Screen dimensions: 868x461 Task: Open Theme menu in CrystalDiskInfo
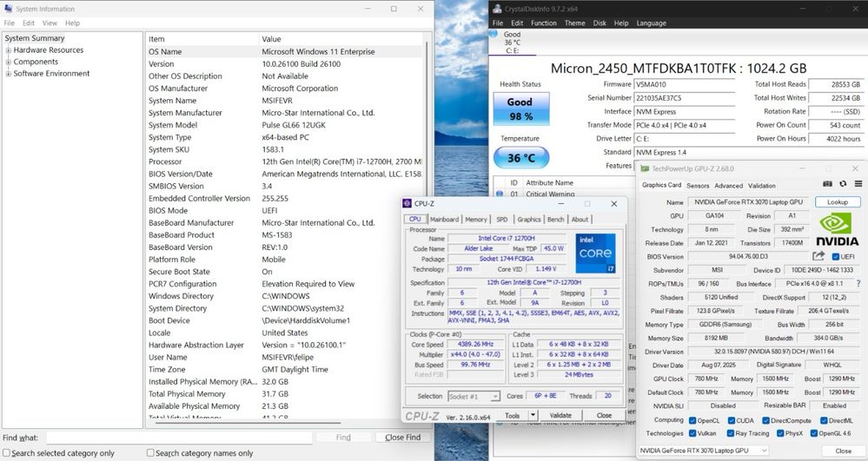point(574,23)
